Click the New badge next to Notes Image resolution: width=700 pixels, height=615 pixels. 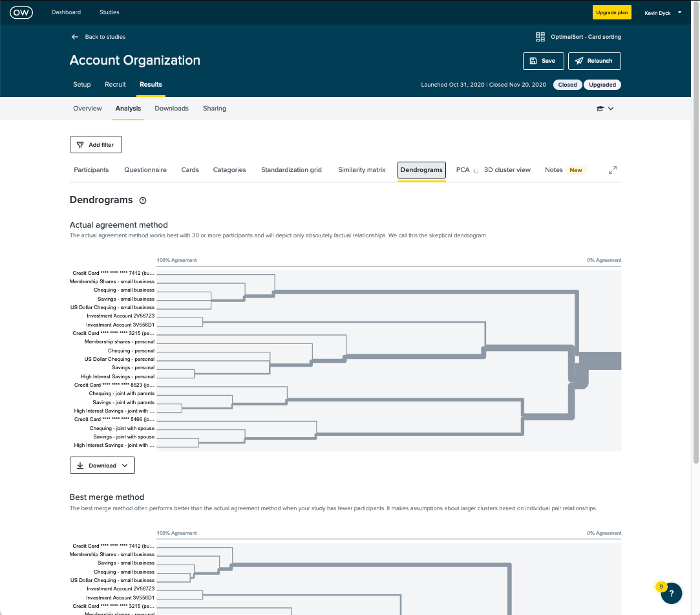pos(575,169)
